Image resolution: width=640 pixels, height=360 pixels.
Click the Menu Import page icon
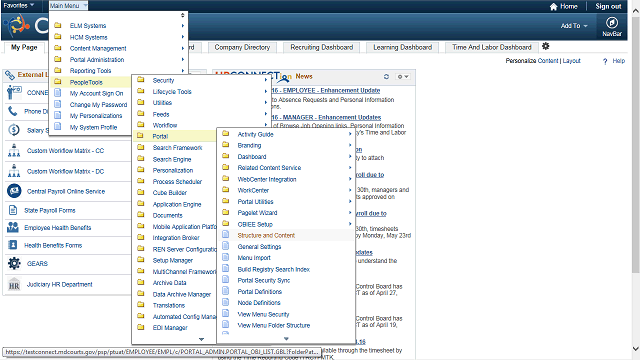[225, 257]
